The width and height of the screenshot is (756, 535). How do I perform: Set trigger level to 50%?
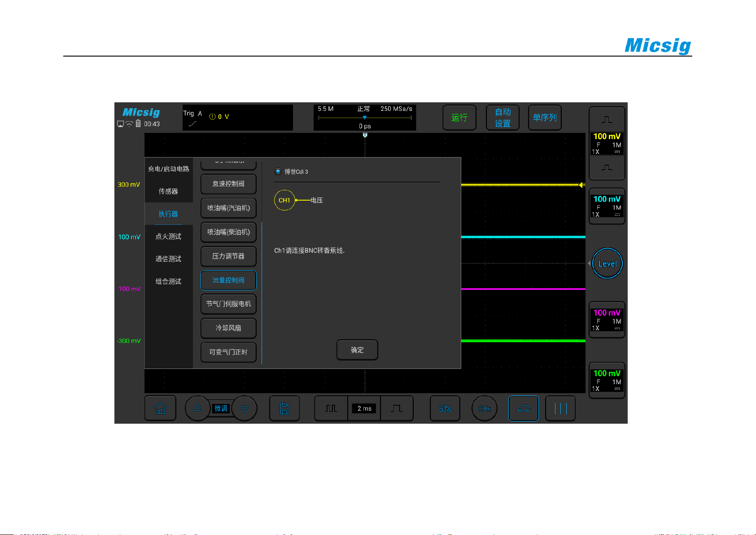[x=445, y=408]
